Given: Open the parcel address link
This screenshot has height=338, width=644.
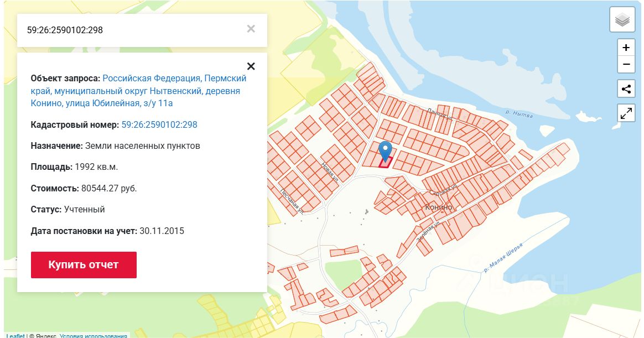Looking at the screenshot, I should (138, 91).
